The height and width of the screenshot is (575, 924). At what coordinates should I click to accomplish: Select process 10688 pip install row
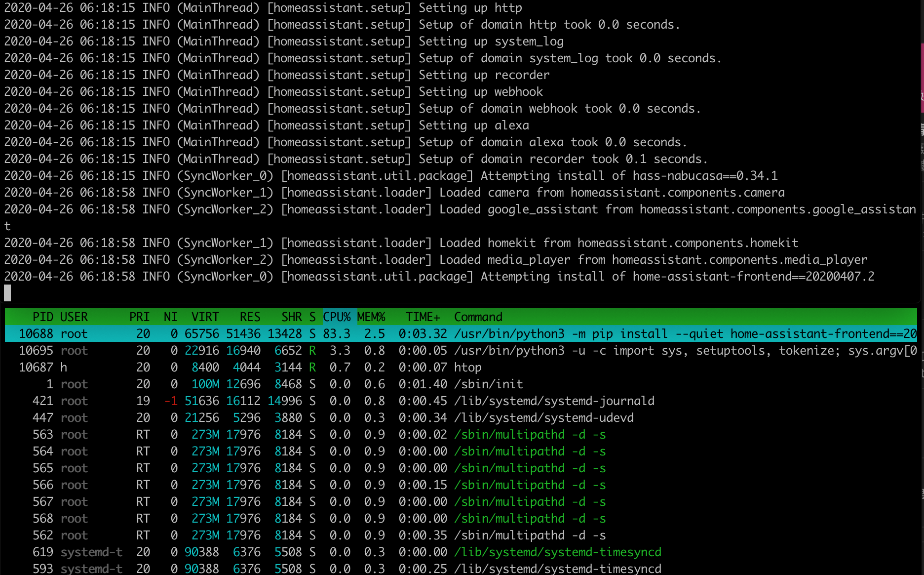(461, 333)
